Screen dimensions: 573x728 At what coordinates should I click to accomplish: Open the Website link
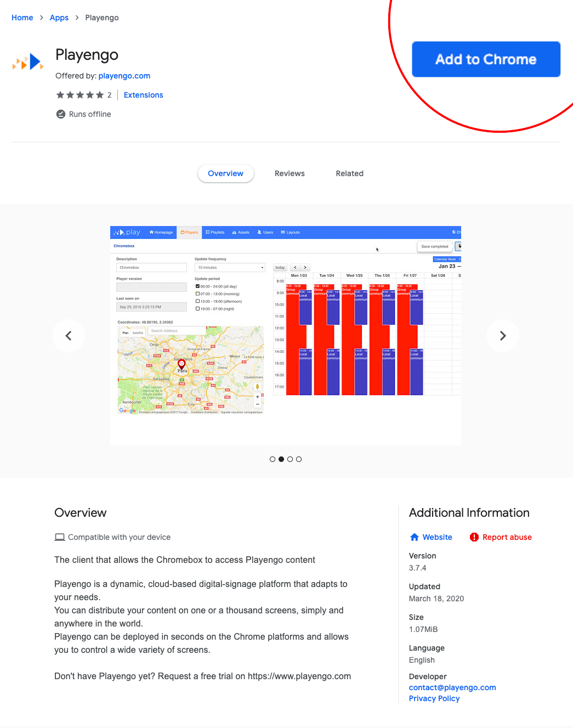coord(438,537)
